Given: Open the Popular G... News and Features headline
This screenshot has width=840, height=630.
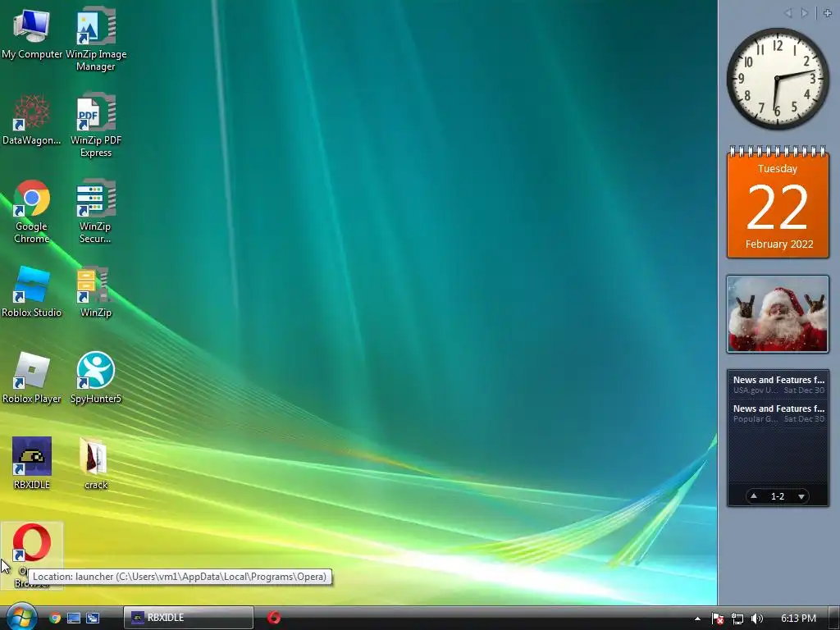Looking at the screenshot, I should click(x=778, y=413).
